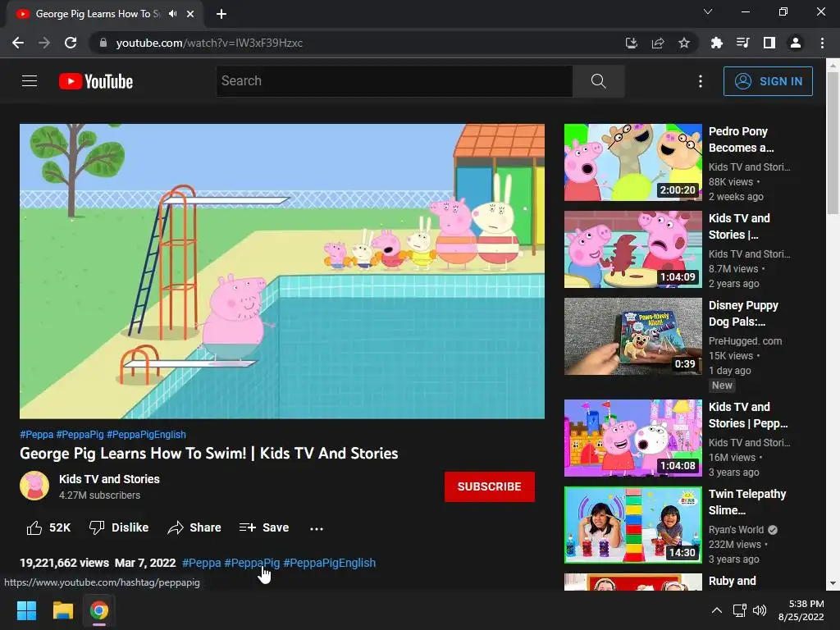Viewport: 840px width, 630px height.
Task: Click on the video player frame
Action: pyautogui.click(x=282, y=271)
